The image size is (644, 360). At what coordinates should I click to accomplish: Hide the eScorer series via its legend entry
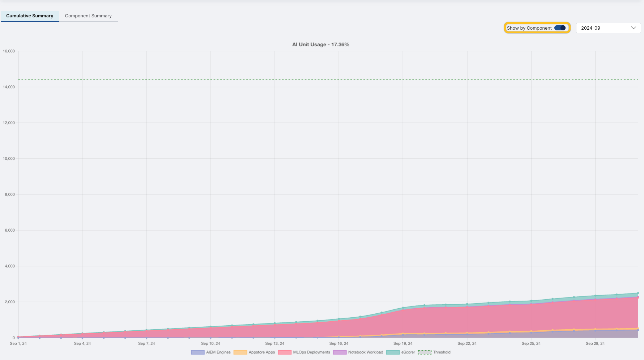coord(407,352)
